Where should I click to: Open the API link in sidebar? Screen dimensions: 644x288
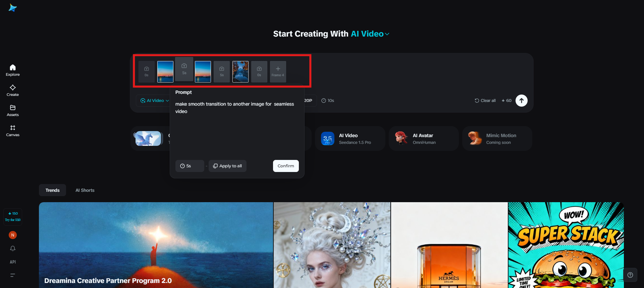coord(13,262)
